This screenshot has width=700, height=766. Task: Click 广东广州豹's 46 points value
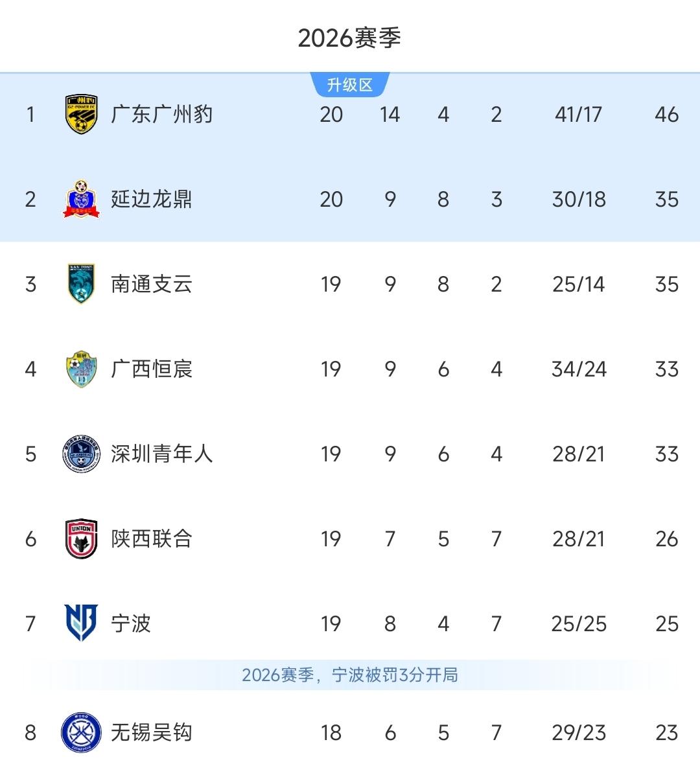click(667, 115)
